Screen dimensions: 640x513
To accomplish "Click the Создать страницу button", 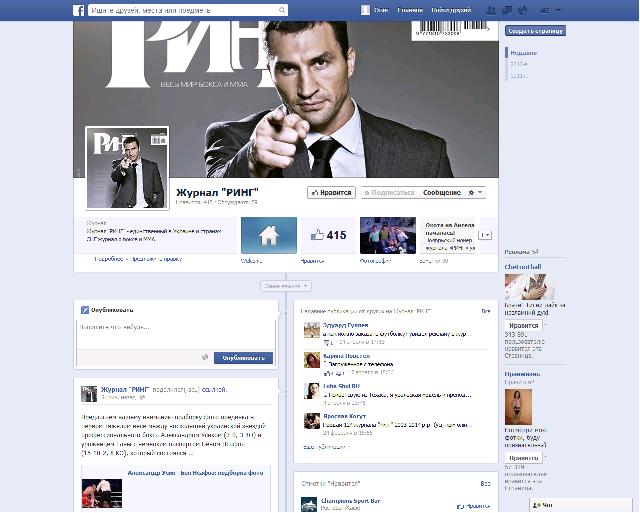I will click(535, 31).
